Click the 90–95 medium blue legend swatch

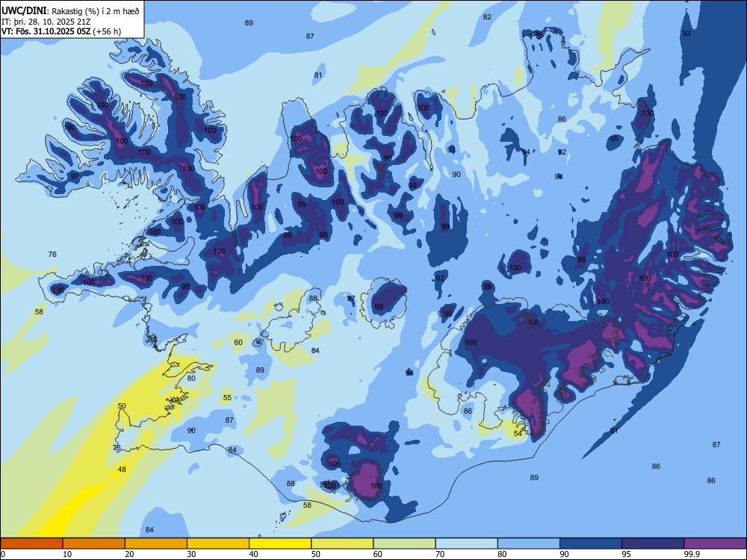(x=591, y=544)
